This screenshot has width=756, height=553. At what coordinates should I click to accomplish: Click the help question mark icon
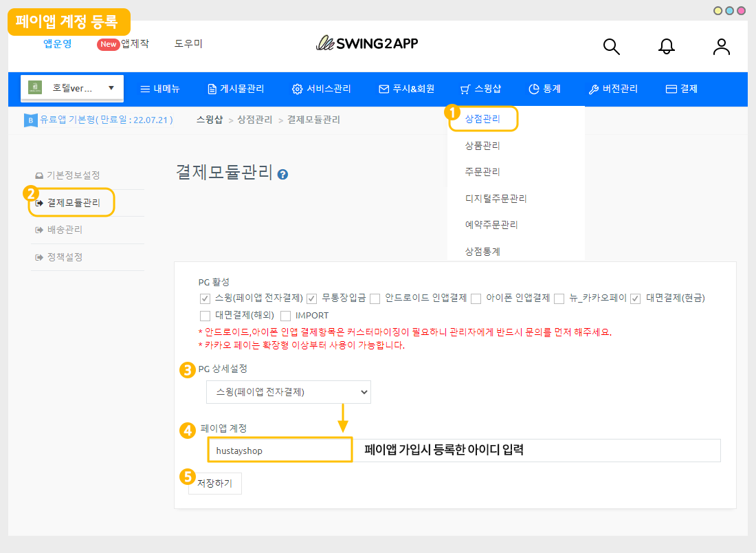pos(282,175)
